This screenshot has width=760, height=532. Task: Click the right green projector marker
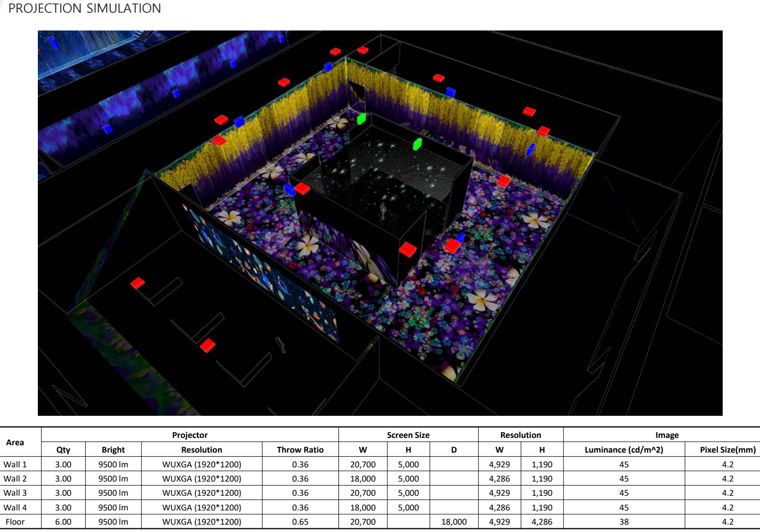(x=417, y=144)
